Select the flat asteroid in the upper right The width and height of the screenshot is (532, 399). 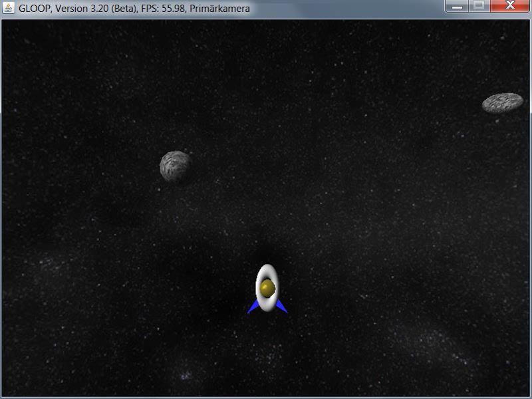(x=502, y=102)
